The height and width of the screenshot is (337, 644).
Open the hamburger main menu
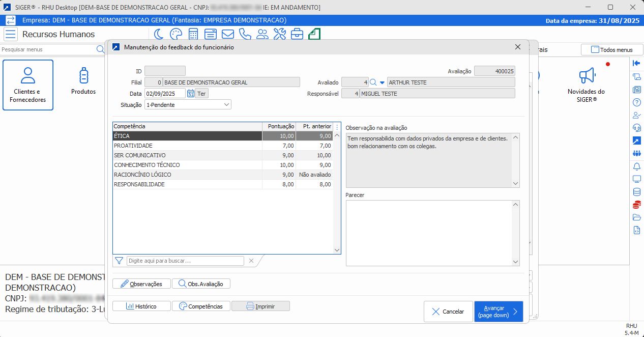click(11, 34)
